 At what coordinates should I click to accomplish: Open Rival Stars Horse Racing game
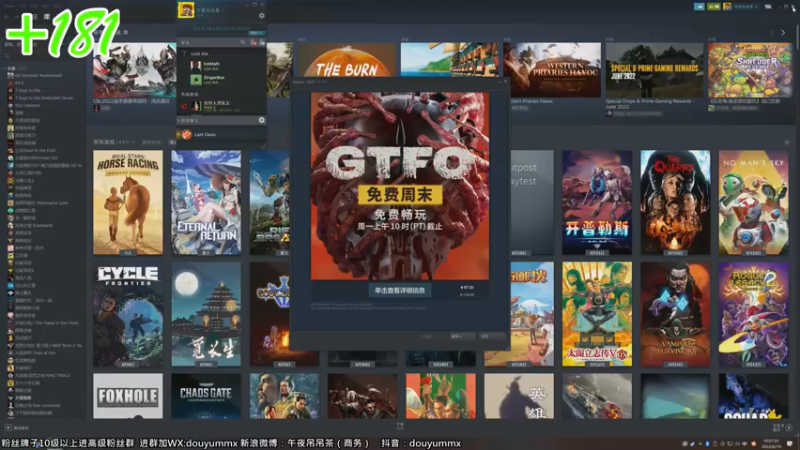tap(128, 203)
